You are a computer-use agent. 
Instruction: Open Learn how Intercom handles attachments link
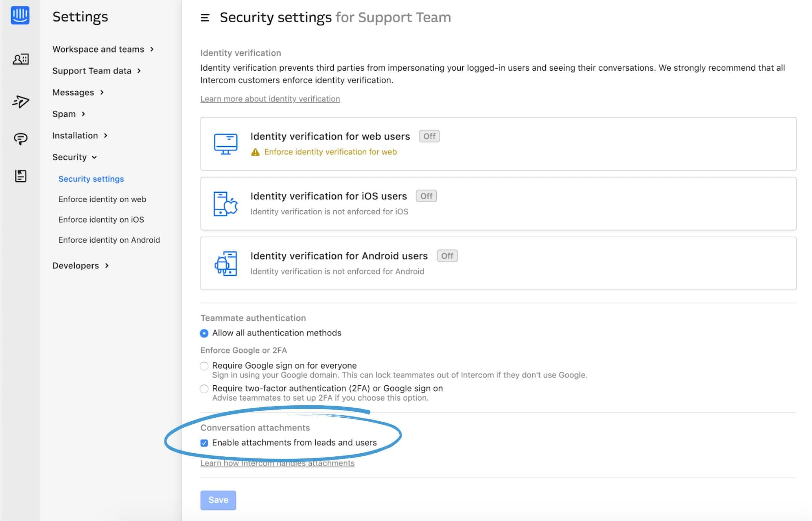[277, 463]
